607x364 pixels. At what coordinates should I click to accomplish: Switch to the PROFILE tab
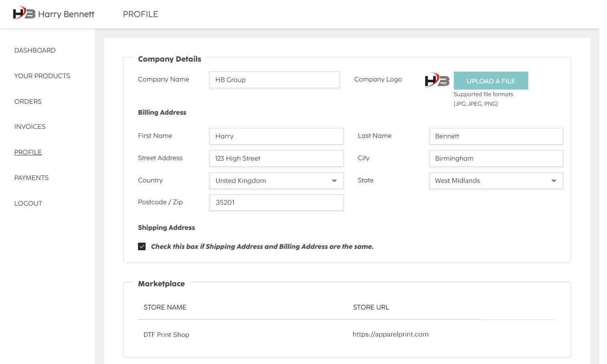coord(140,14)
